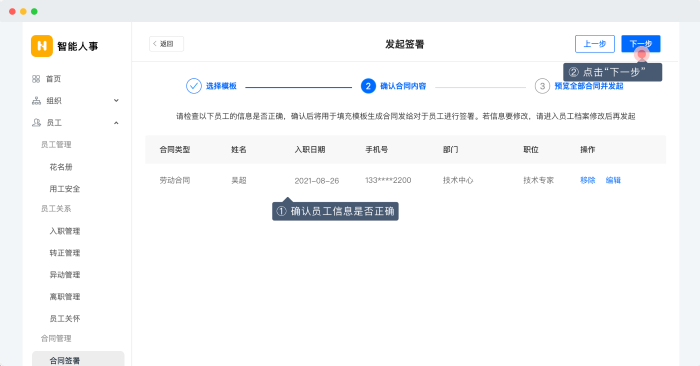Screen dimensions: 700x366
Task: Collapse the 员工 menu chevron
Action: (x=116, y=123)
